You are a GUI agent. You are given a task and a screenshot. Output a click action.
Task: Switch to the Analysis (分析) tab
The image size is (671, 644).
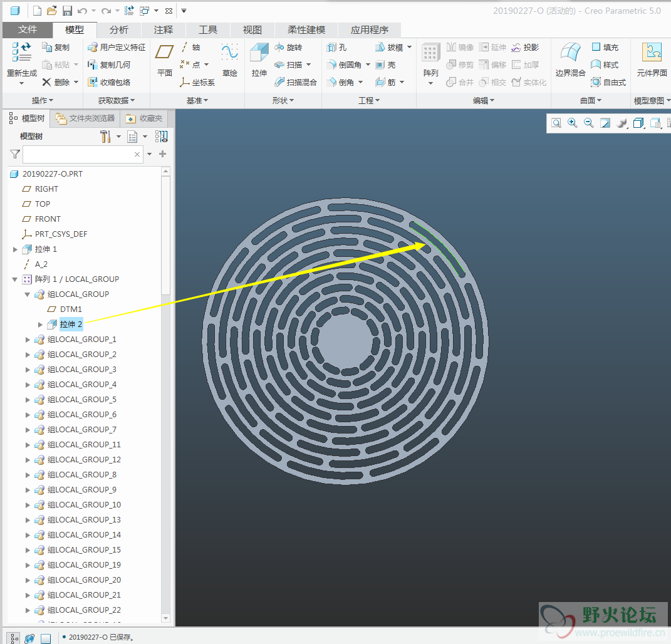pos(119,30)
